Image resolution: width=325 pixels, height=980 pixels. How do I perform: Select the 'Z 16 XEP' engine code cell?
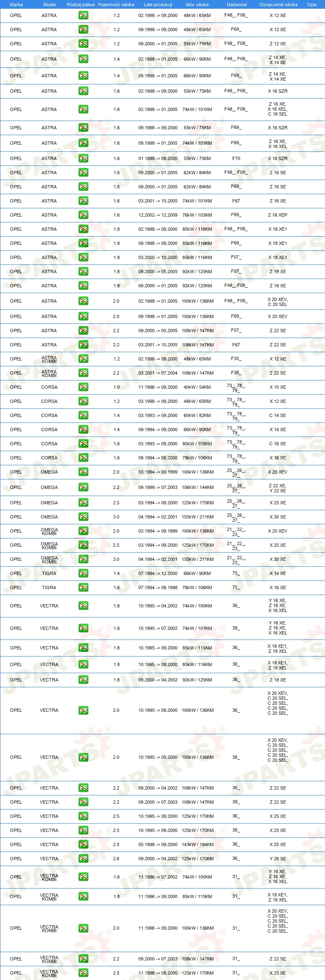tap(278, 215)
